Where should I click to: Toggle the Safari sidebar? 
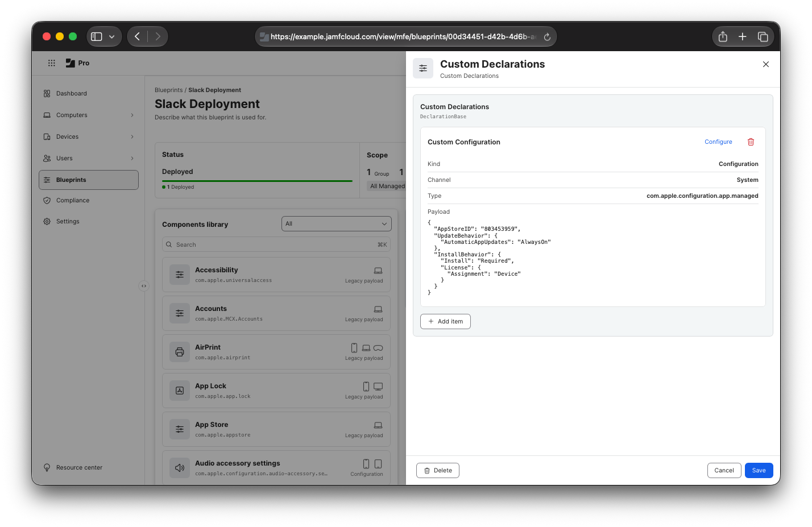tap(97, 36)
